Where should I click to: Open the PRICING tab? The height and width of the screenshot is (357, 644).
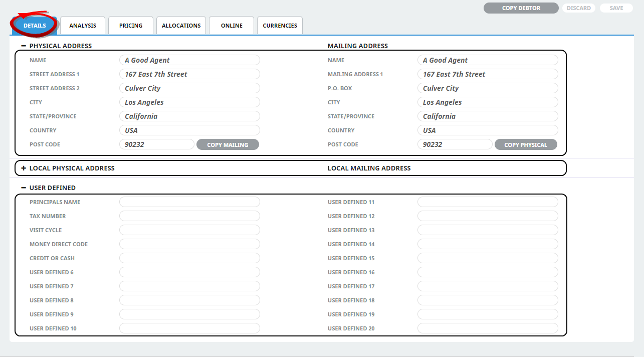(130, 25)
